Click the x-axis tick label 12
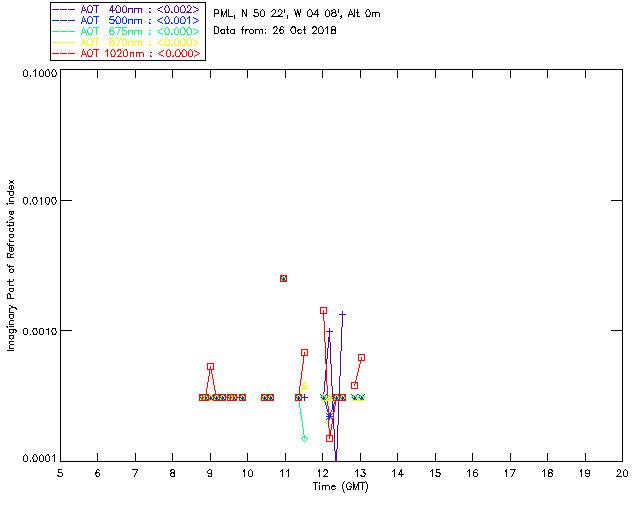Screen dimensions: 640x512 click(x=322, y=473)
